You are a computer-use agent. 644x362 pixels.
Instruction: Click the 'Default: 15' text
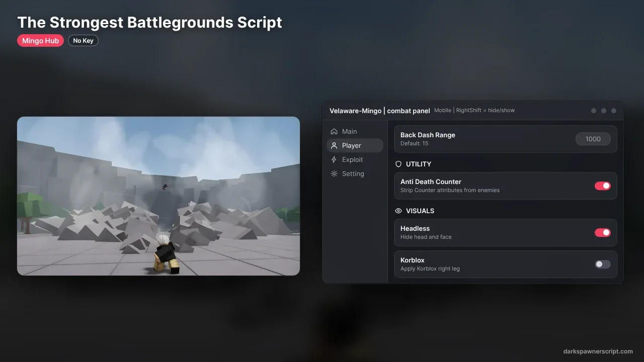point(415,143)
